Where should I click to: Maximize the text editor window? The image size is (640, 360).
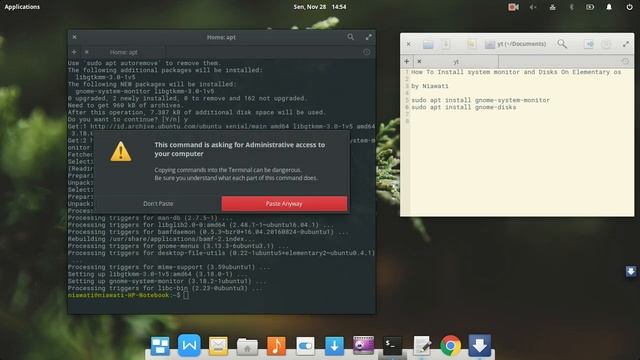(626, 44)
